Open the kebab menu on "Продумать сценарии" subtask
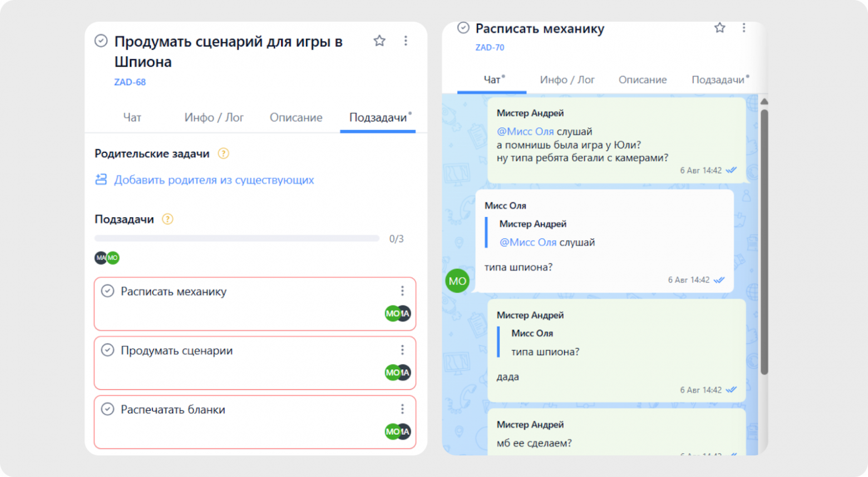The image size is (868, 477). [402, 350]
